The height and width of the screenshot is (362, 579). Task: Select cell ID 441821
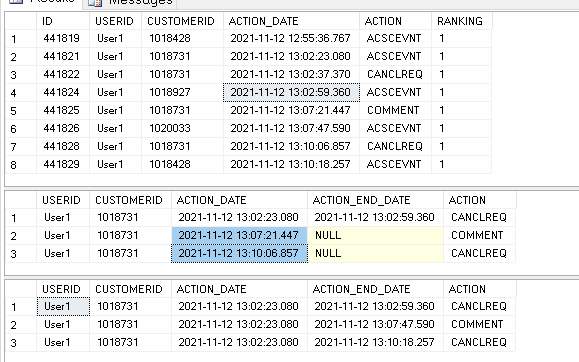[x=63, y=57]
